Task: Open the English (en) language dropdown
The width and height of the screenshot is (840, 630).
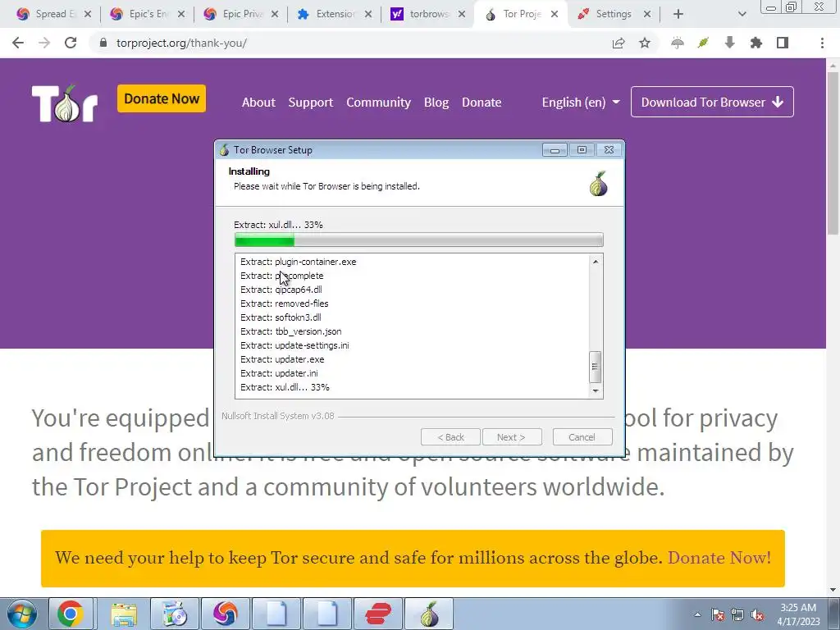Action: coord(581,102)
